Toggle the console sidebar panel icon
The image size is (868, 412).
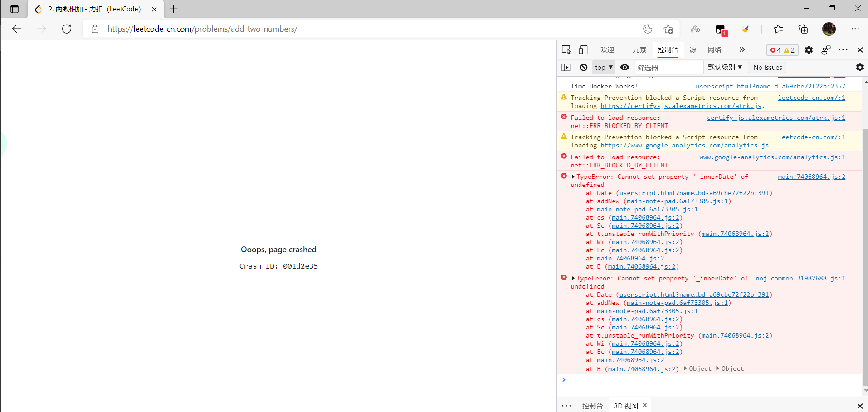(566, 68)
